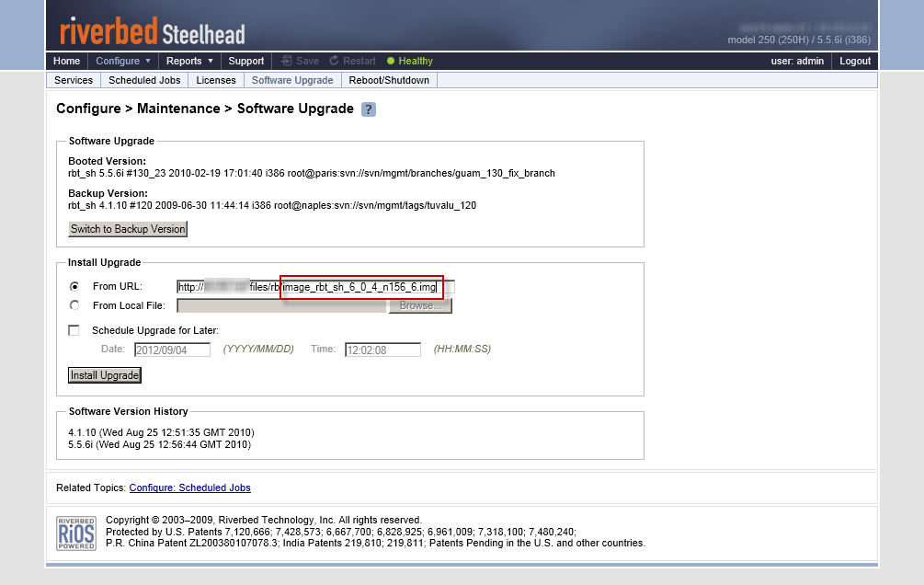Click the (HH:MM:SS) format hint
The height and width of the screenshot is (585, 924).
462,350
